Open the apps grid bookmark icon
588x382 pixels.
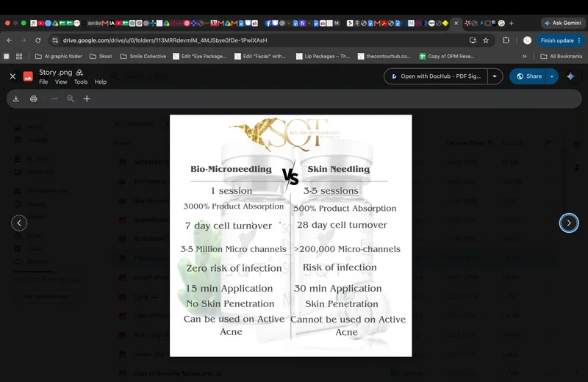(19, 57)
